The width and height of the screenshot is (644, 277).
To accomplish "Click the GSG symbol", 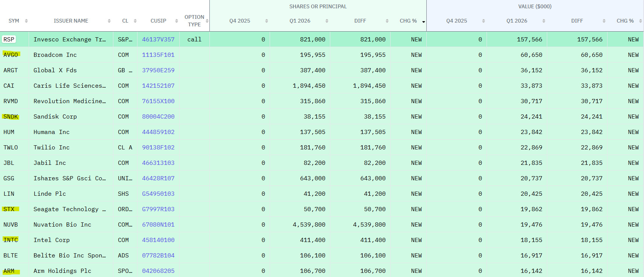I will pyautogui.click(x=9, y=178).
